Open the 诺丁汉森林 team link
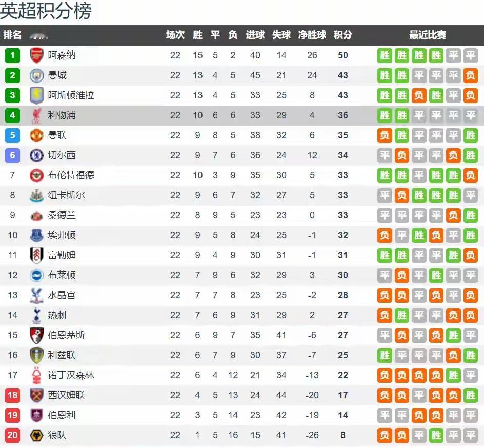Screen dimensions: 484x448 point(71,375)
